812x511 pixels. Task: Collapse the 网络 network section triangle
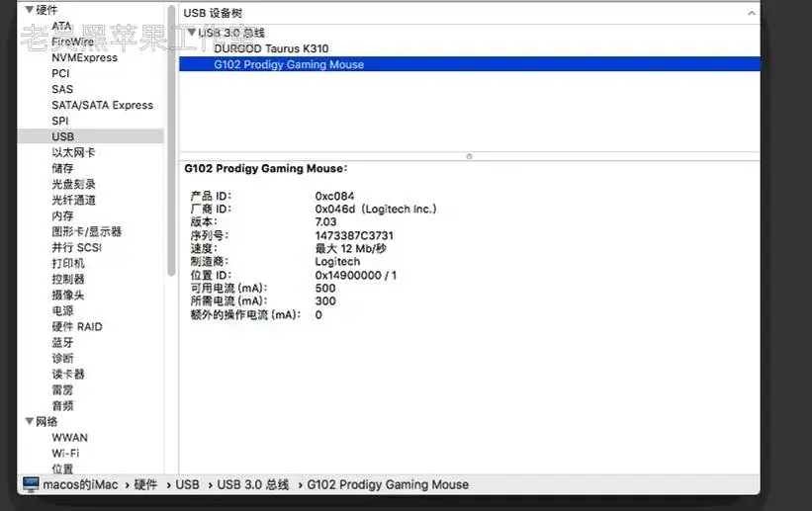click(30, 421)
